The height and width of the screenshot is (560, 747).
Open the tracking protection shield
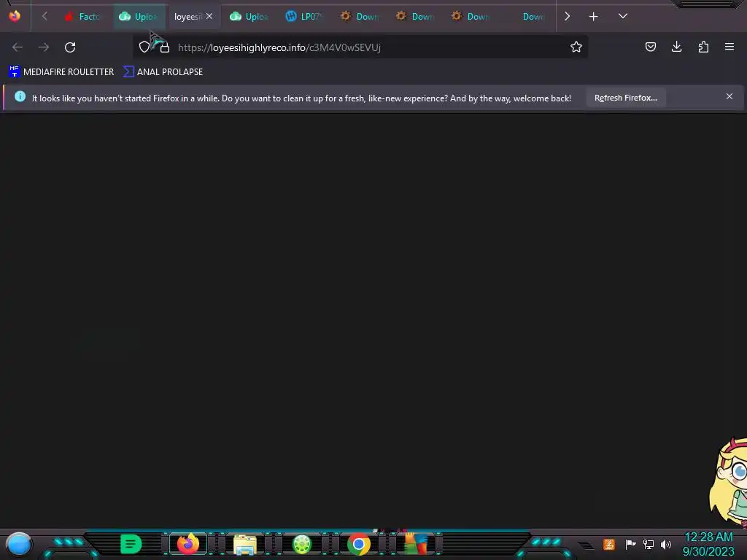[x=144, y=47]
